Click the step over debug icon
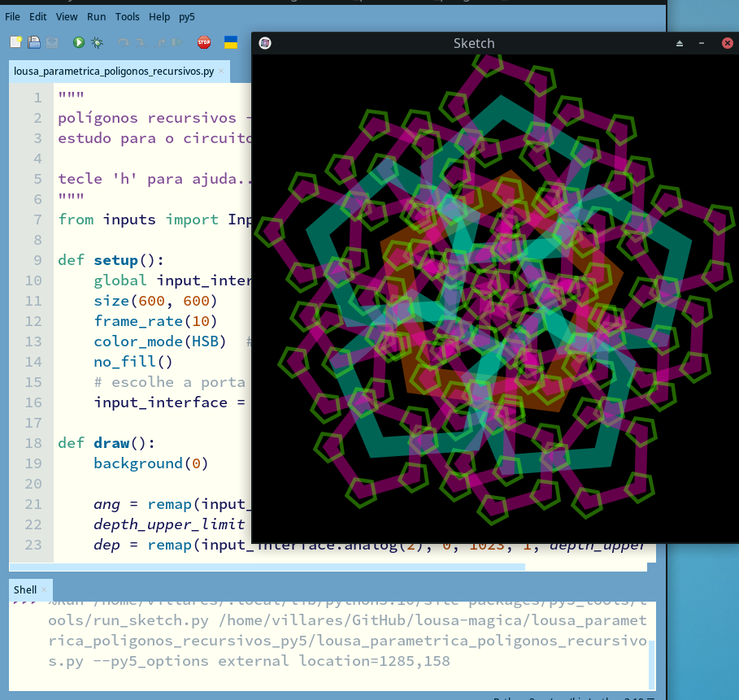This screenshot has height=700, width=739. click(x=124, y=41)
